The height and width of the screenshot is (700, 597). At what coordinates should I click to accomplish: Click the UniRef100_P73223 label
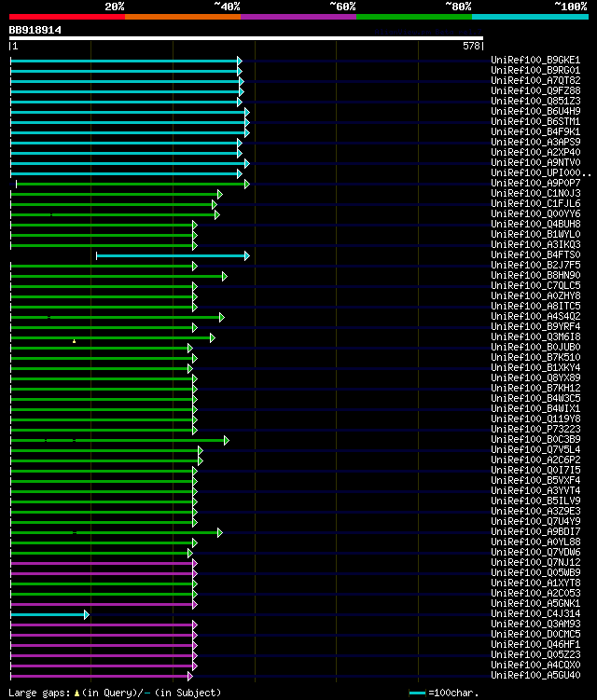(535, 430)
